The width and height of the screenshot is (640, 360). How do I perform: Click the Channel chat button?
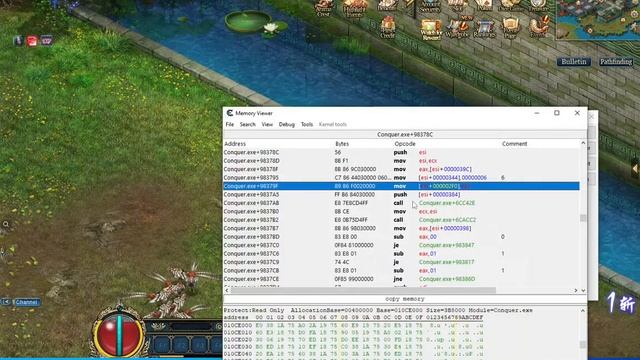pyautogui.click(x=27, y=302)
